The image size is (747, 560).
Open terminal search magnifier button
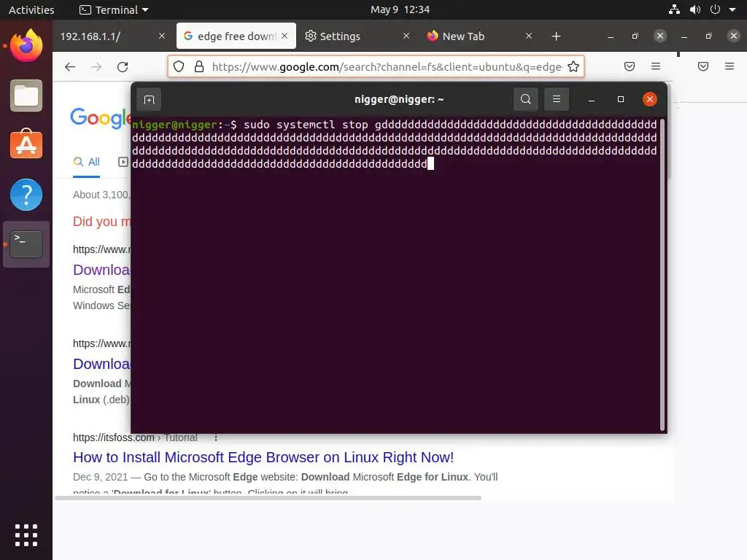[x=525, y=99]
